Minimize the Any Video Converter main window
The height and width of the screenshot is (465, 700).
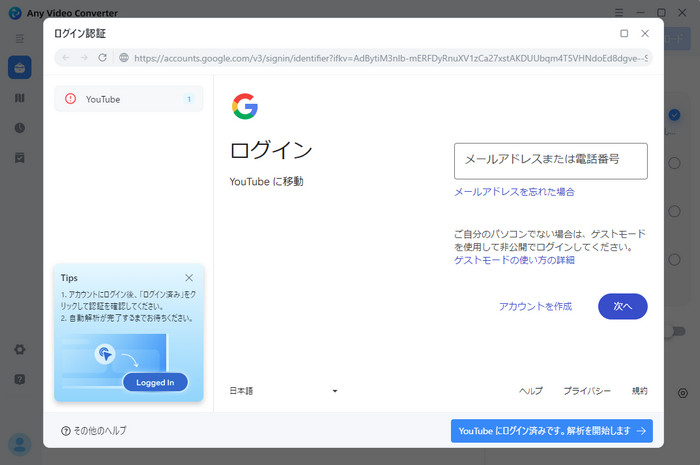[x=640, y=12]
